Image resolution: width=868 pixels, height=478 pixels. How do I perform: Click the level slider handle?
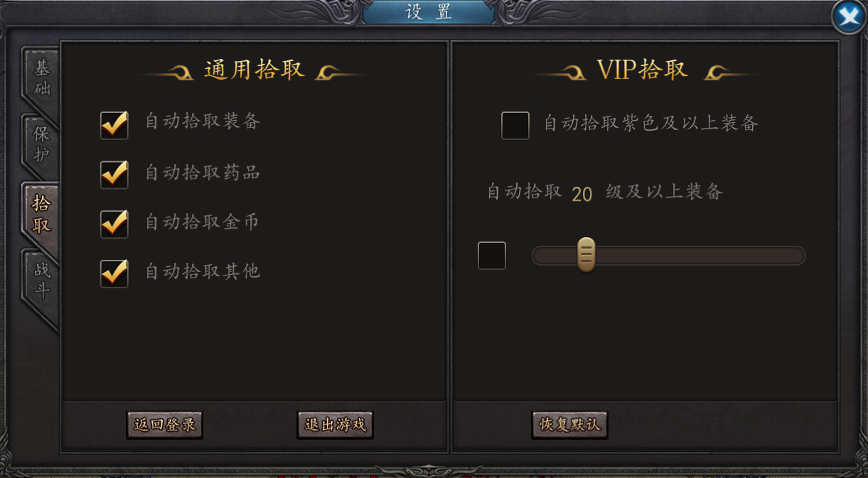click(586, 255)
